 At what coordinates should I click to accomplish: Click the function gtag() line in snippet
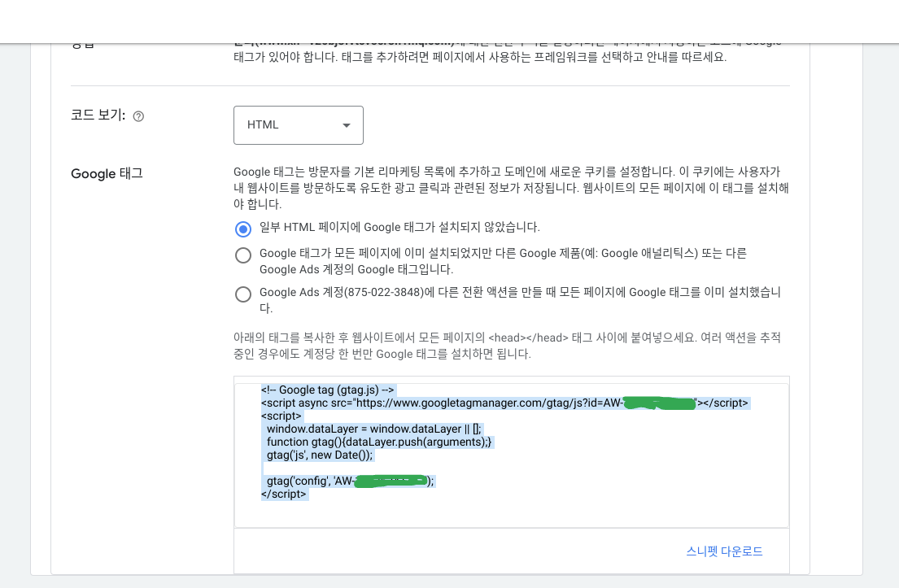pos(379,442)
